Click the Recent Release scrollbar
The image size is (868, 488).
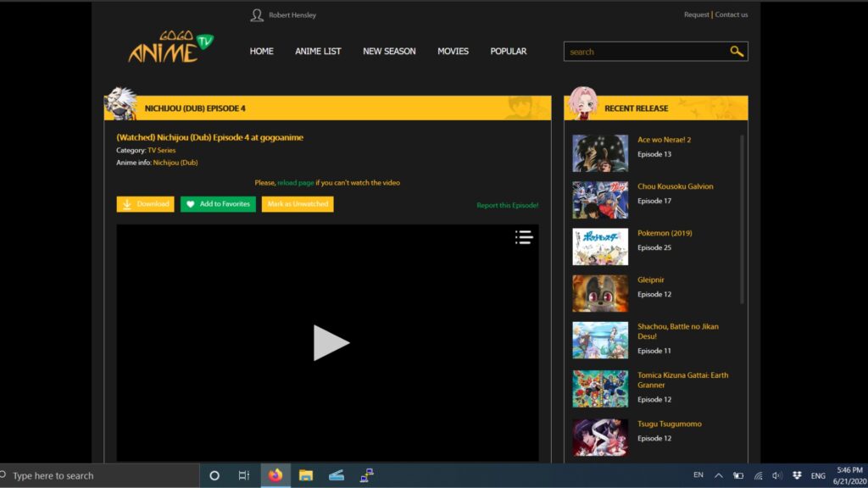click(742, 219)
